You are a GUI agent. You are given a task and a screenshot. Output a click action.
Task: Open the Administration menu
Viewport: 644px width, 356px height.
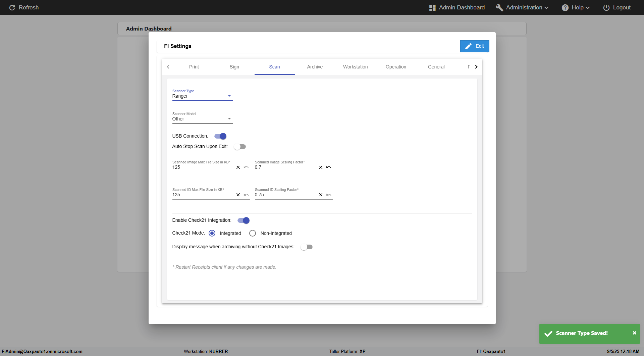pyautogui.click(x=522, y=7)
